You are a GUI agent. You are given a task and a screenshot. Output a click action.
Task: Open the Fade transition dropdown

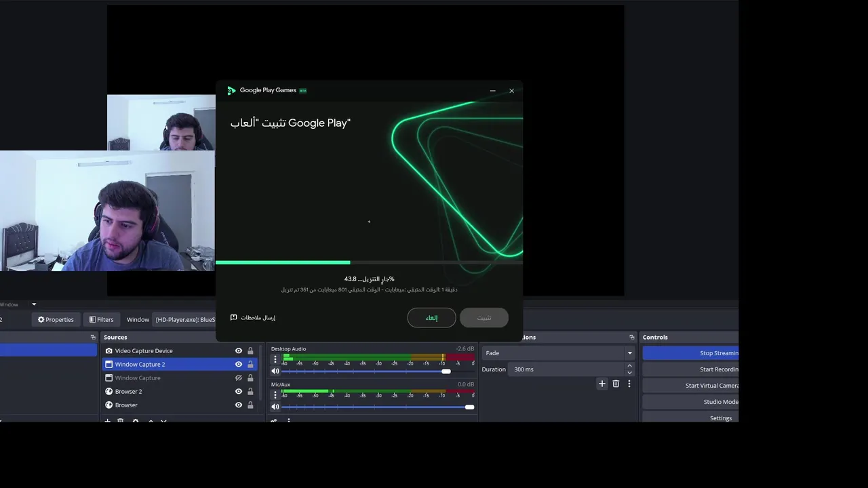(x=559, y=352)
